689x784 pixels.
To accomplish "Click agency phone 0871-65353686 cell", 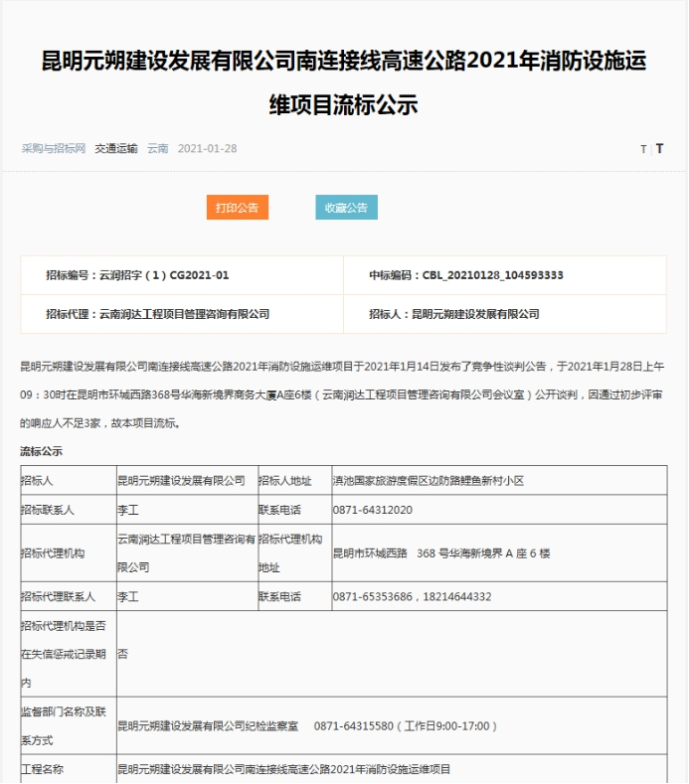I will click(412, 596).
